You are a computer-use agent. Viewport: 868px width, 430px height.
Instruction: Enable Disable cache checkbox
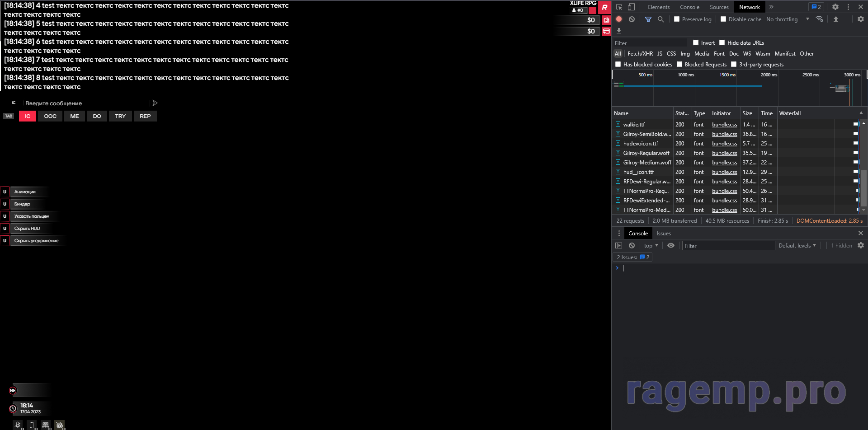[723, 19]
